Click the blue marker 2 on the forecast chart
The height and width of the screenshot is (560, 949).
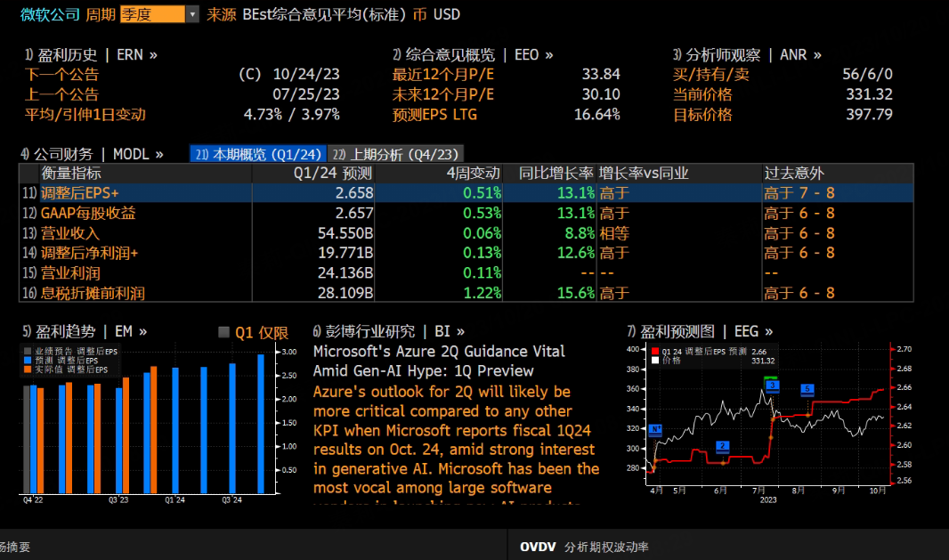click(x=722, y=446)
